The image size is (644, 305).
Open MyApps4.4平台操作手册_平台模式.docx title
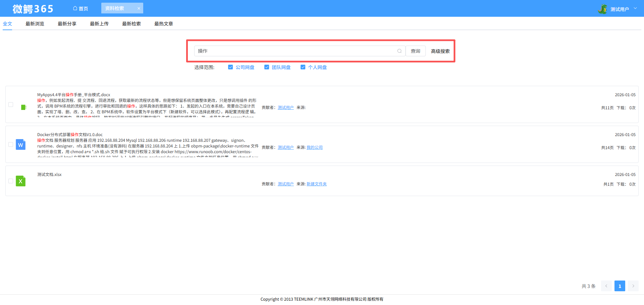pyautogui.click(x=74, y=95)
